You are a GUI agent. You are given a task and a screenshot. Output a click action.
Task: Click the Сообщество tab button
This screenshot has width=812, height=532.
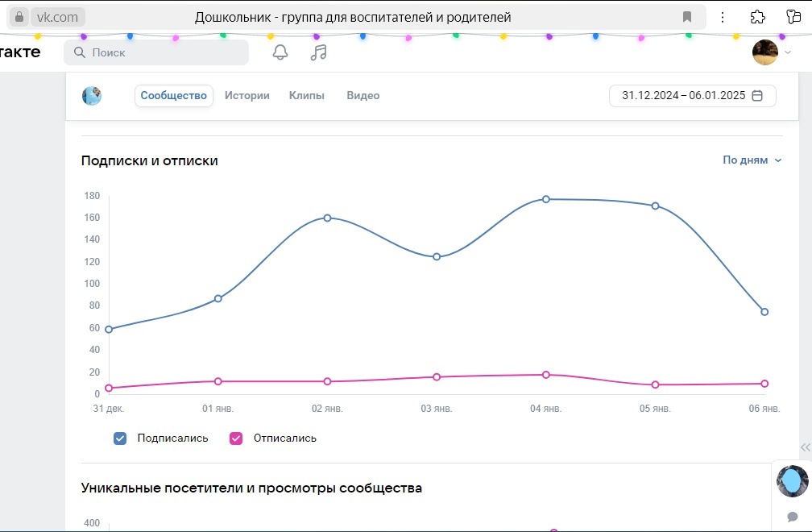click(173, 96)
